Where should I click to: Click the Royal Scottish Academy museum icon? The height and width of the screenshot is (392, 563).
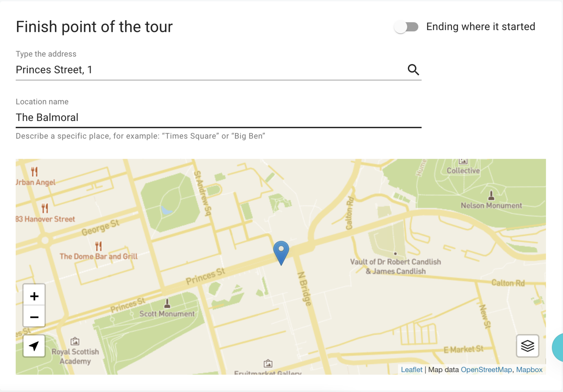click(x=75, y=341)
